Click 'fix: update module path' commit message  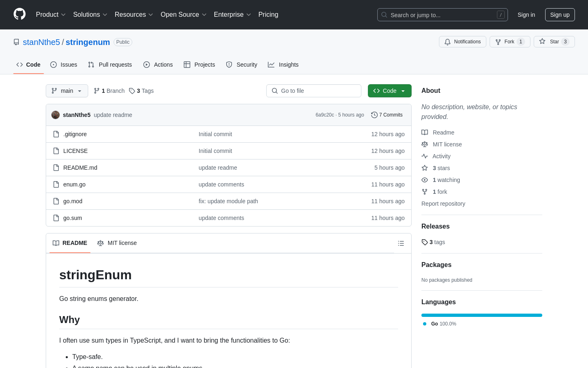click(228, 201)
